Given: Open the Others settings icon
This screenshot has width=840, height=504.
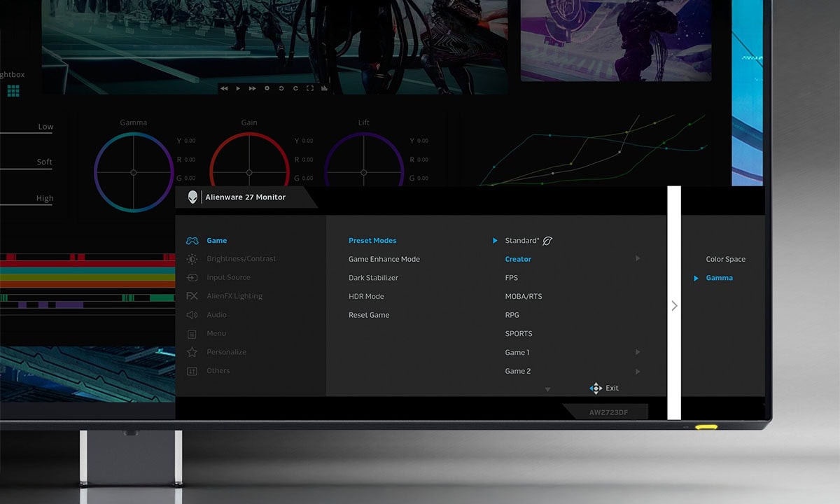Looking at the screenshot, I should pyautogui.click(x=192, y=371).
